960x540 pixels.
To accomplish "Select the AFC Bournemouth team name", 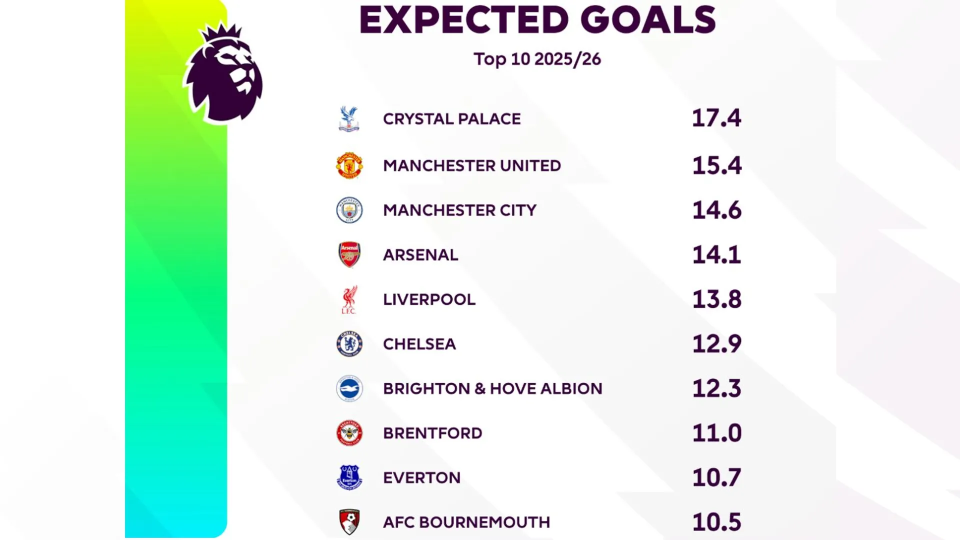I will point(466,522).
